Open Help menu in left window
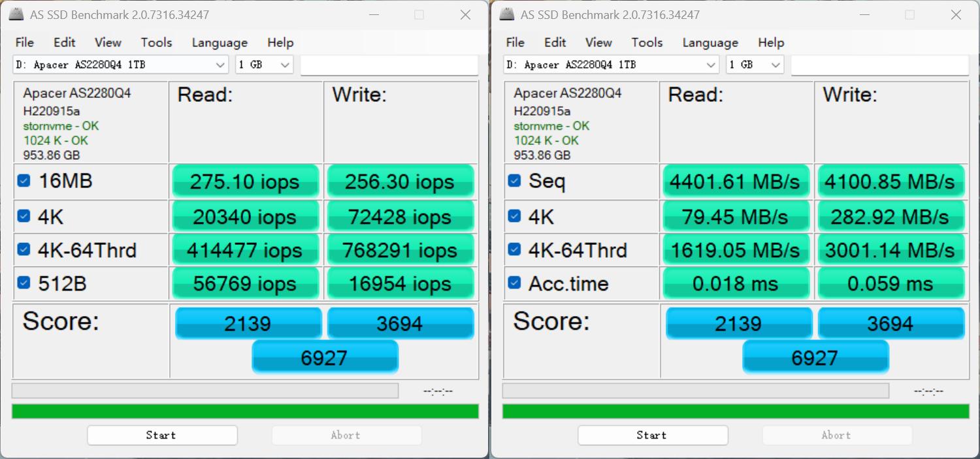Viewport: 980px width, 459px height. pyautogui.click(x=280, y=42)
